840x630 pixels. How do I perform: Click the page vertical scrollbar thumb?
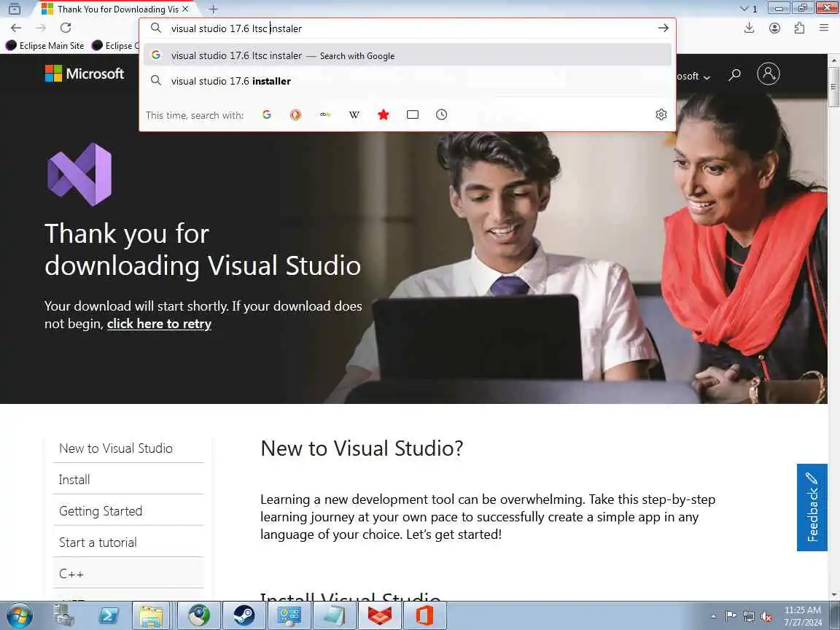834,86
